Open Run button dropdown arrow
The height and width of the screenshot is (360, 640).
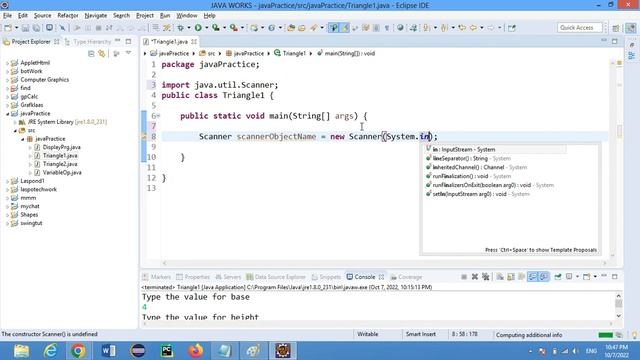pos(206,28)
